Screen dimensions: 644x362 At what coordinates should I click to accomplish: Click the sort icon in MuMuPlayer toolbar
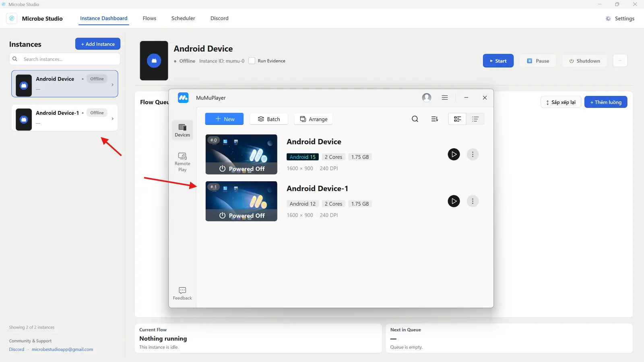pyautogui.click(x=435, y=119)
